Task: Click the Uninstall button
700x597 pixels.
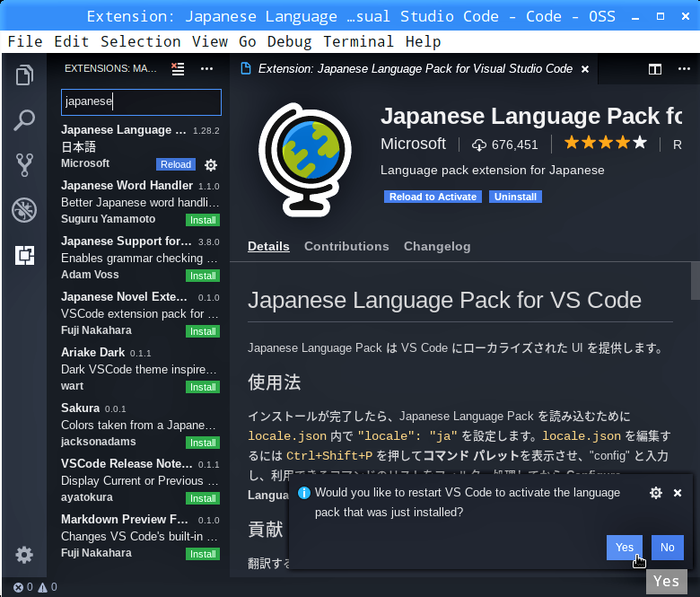Action: (x=515, y=197)
